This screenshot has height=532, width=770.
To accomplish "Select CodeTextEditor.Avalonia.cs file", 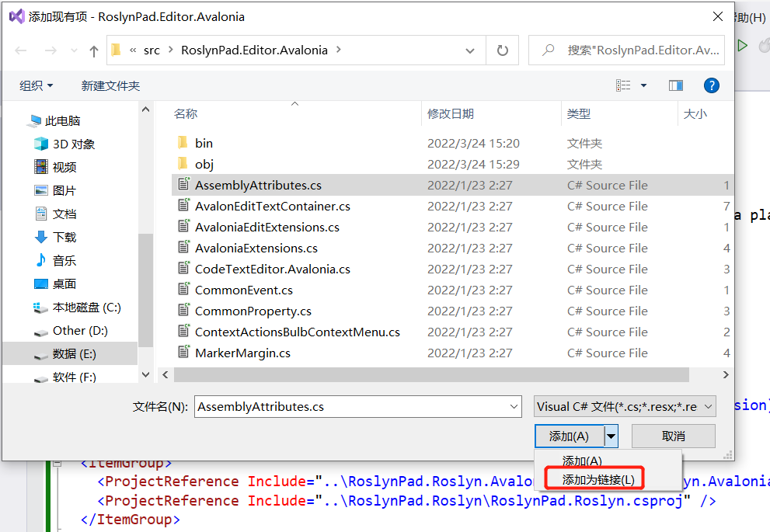I will (x=273, y=269).
